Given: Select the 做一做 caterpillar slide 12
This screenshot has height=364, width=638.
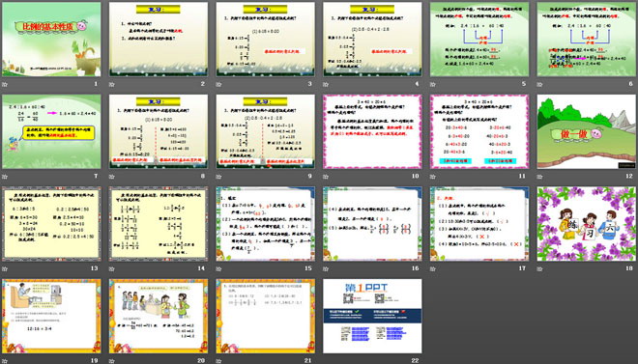Looking at the screenshot, I should pos(587,131).
